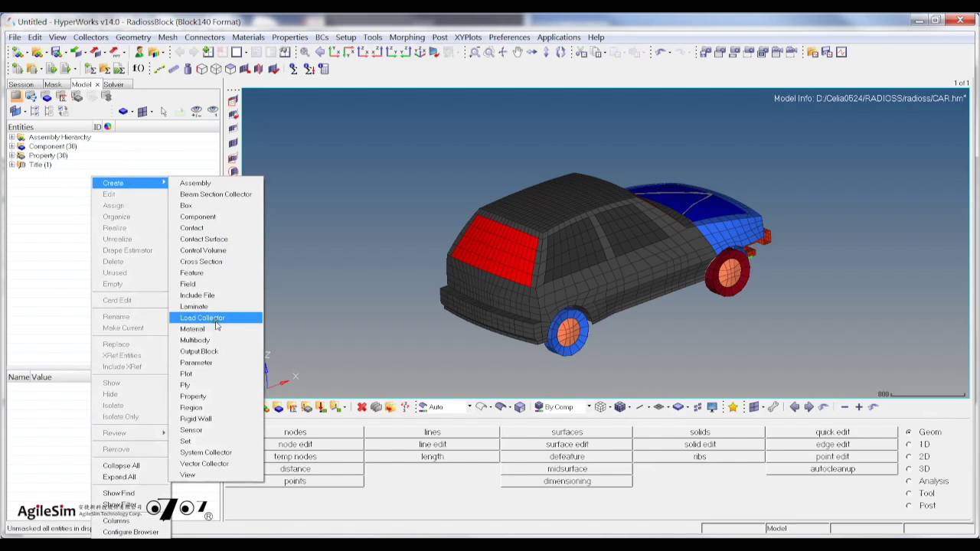Expand the Title (1) tree node
The width and height of the screenshot is (980, 551).
click(11, 165)
